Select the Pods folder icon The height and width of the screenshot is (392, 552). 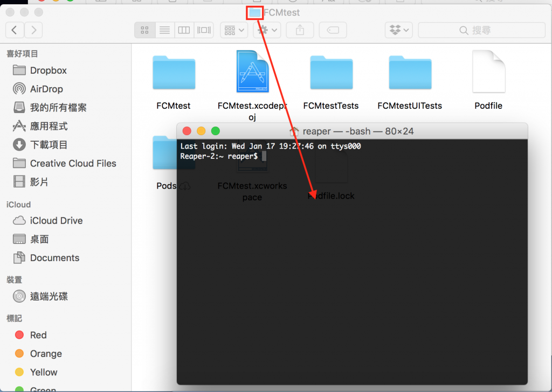click(x=164, y=153)
